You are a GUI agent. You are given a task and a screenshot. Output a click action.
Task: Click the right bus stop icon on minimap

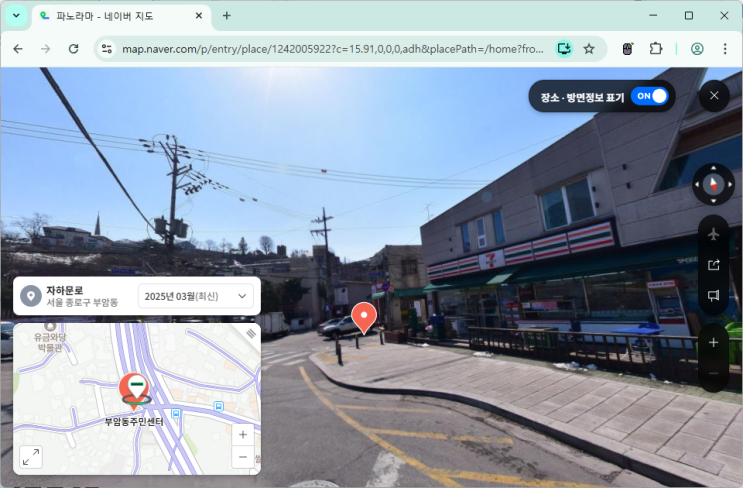click(218, 407)
